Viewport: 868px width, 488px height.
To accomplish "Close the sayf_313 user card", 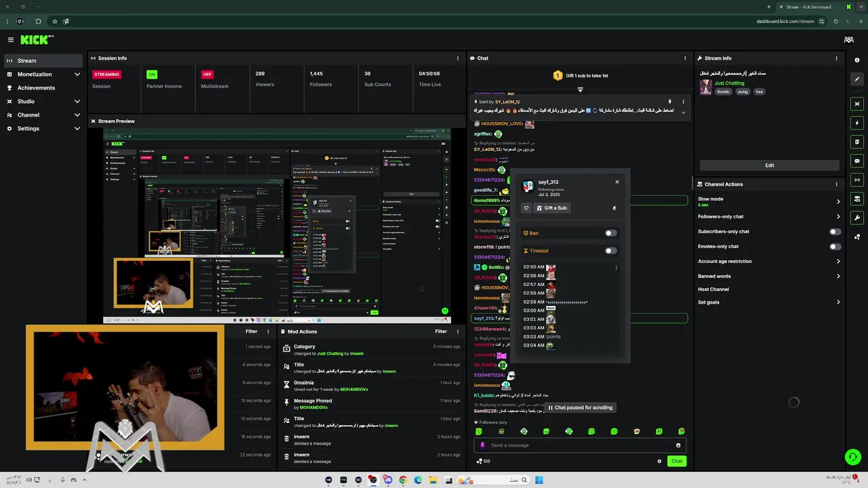I will [617, 182].
